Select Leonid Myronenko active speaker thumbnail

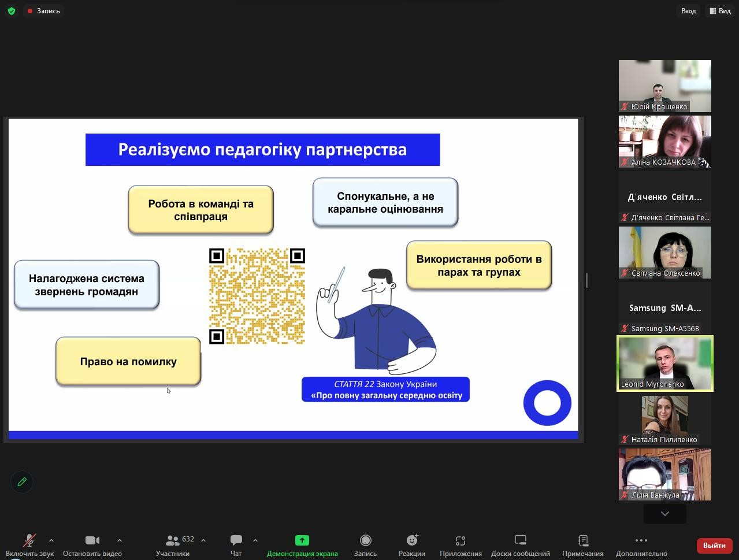coord(665,364)
